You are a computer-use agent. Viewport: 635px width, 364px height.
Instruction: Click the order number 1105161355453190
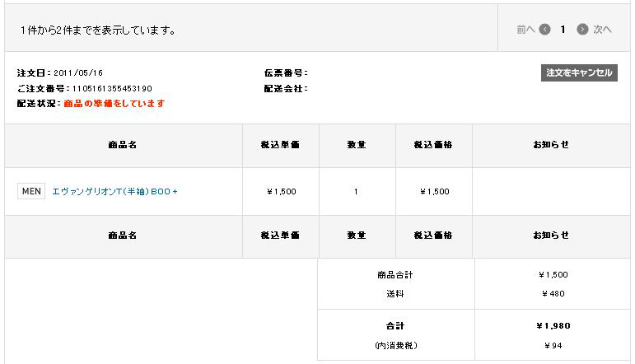(x=112, y=89)
